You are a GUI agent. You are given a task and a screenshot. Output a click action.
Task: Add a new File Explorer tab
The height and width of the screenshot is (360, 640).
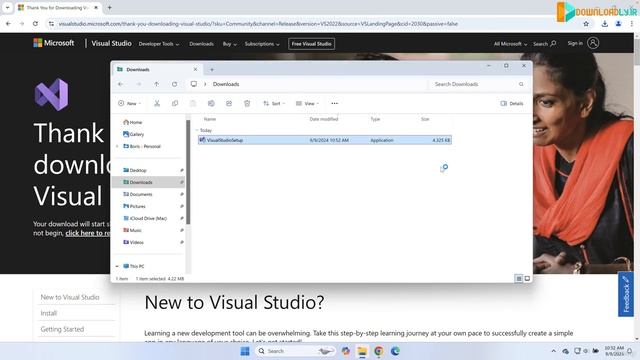[212, 70]
